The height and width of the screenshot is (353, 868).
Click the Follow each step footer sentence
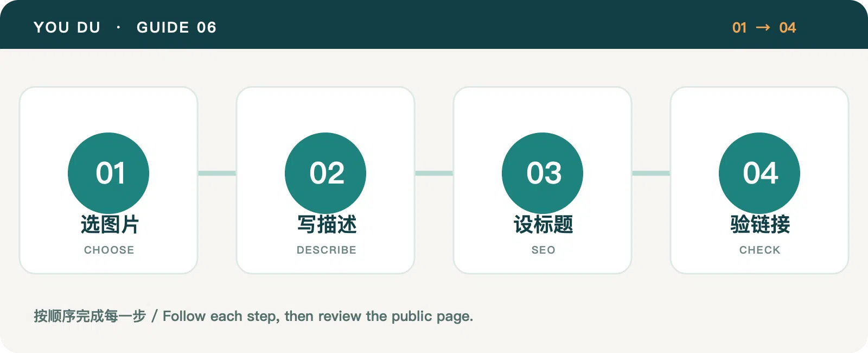(318, 317)
